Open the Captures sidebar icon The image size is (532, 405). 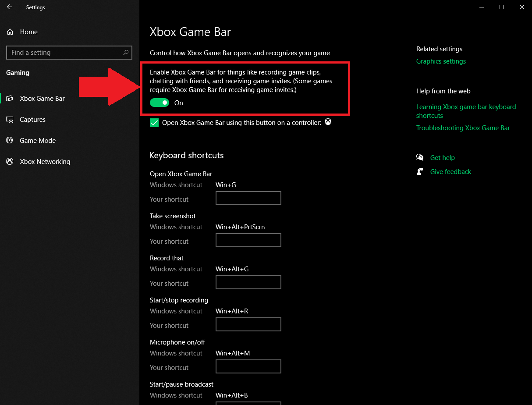[x=10, y=119]
